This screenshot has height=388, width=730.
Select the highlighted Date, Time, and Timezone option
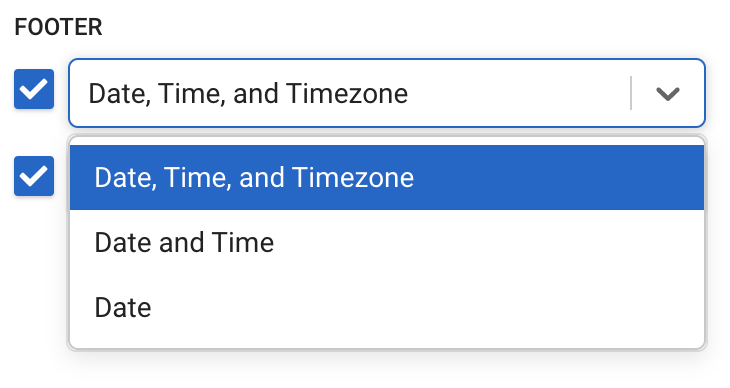coord(387,177)
